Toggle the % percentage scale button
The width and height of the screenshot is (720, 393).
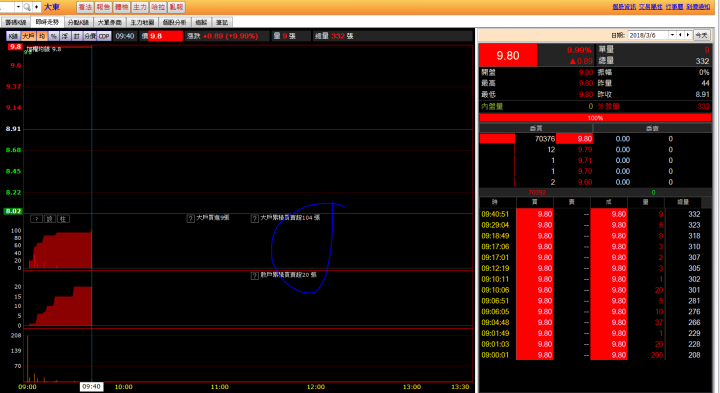pyautogui.click(x=54, y=36)
